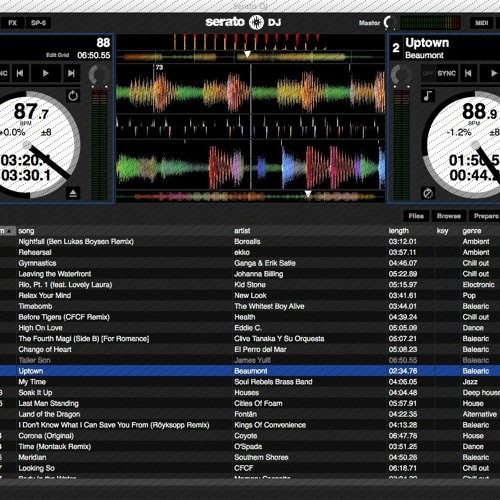Click deck 1 pitch range ±8

pos(46,132)
